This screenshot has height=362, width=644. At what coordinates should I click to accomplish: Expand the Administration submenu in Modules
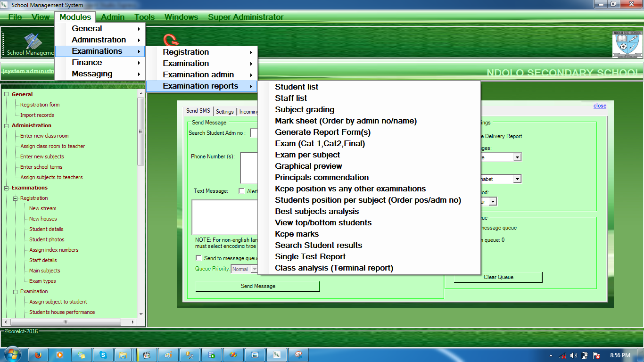pyautogui.click(x=100, y=40)
